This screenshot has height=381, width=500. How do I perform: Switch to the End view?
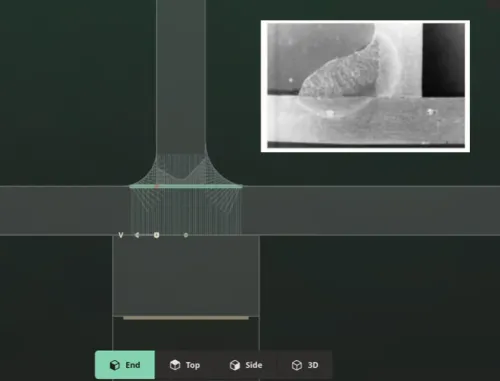(x=125, y=365)
